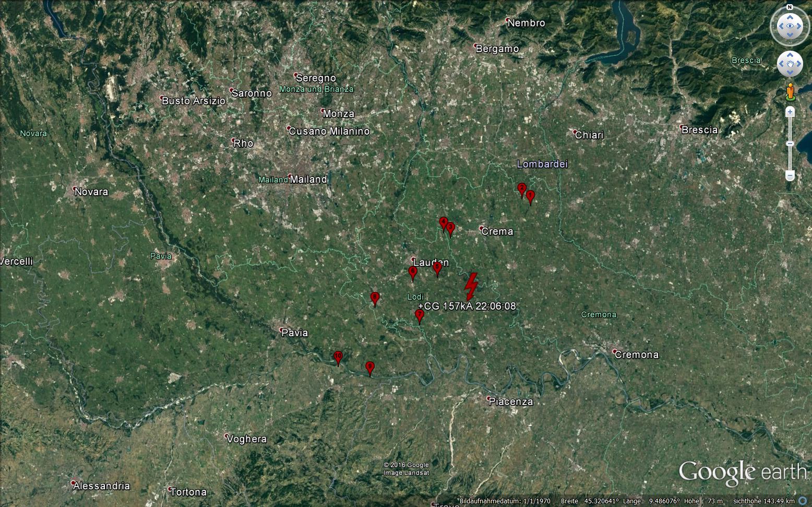Viewport: 812px width, 507px height.
Task: Click placemark pin number 7
Action: tap(419, 316)
